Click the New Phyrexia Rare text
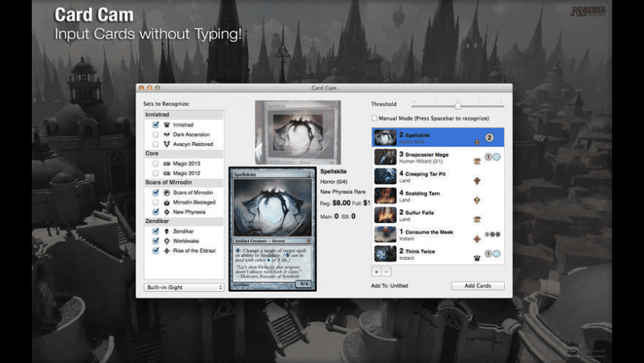Image resolution: width=644 pixels, height=363 pixels. tap(343, 192)
